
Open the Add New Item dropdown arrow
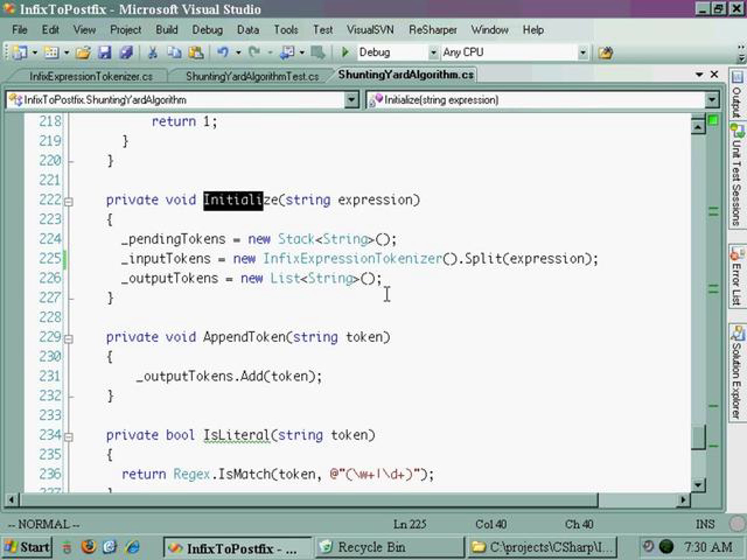coord(67,53)
